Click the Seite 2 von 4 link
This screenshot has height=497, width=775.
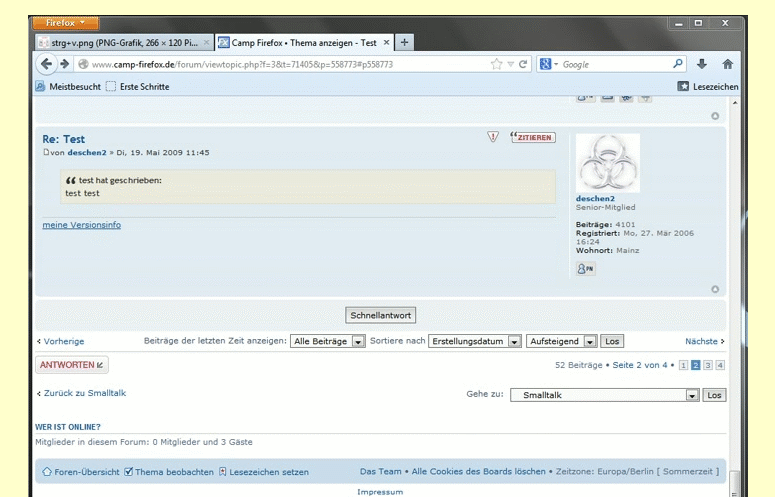[640, 365]
